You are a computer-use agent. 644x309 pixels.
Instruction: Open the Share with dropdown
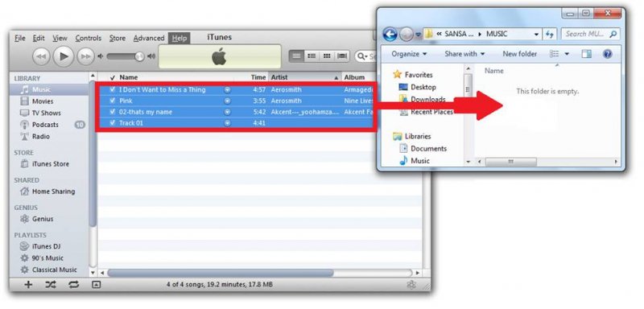click(x=464, y=54)
